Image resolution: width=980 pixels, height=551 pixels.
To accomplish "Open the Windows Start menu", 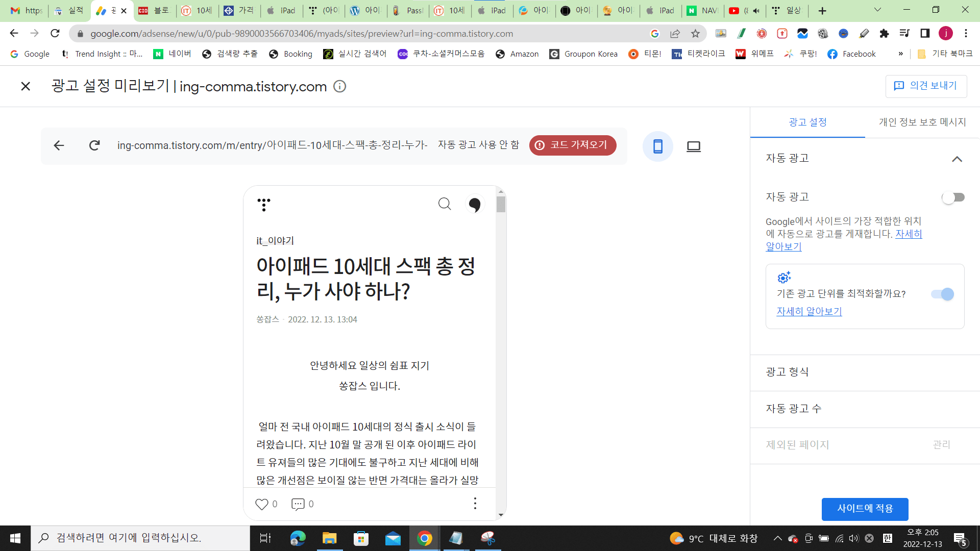I will (15, 538).
